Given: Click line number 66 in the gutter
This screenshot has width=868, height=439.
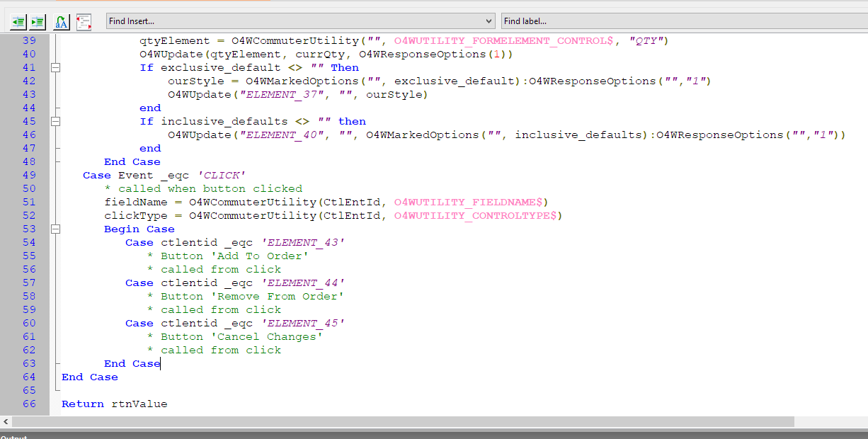Looking at the screenshot, I should (29, 404).
